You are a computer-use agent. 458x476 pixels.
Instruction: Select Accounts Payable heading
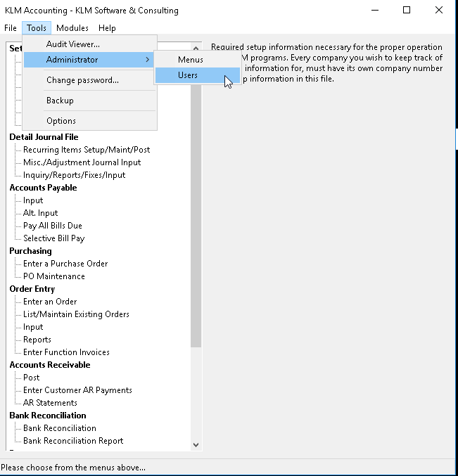pos(43,188)
